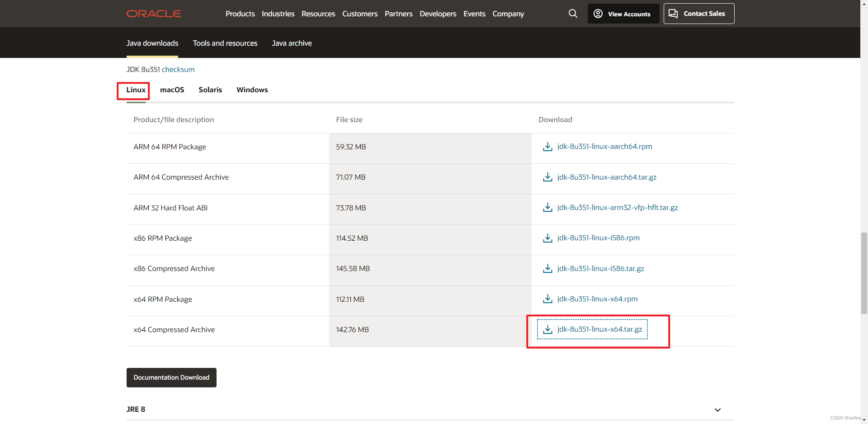Click the 'Download' column header

click(555, 119)
